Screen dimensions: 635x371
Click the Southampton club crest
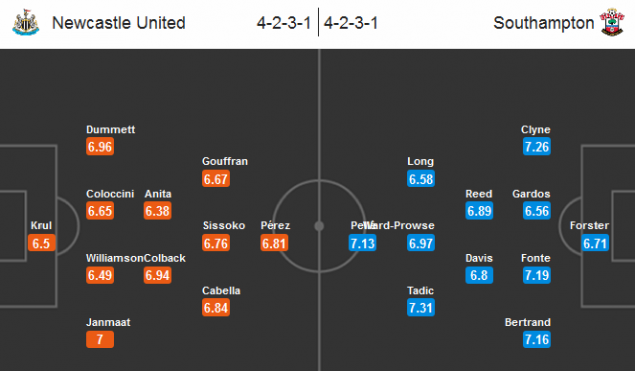click(612, 22)
